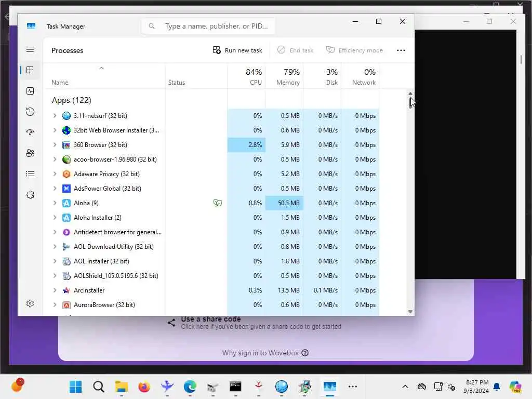Viewport: 532px width, 399px height.
Task: Click the 50.3 MB memory cell for Aloha
Action: pyautogui.click(x=284, y=203)
